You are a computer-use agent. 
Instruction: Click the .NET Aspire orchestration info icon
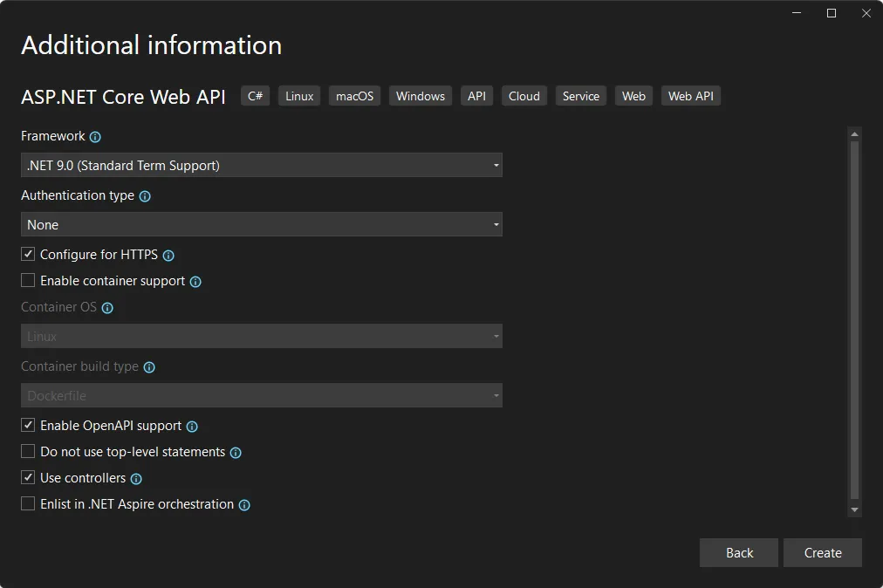pyautogui.click(x=244, y=504)
